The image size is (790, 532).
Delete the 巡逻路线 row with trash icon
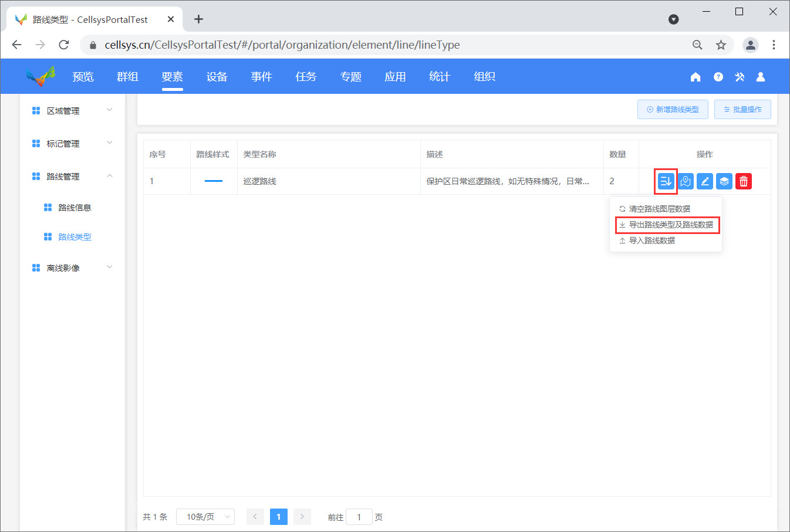point(744,181)
